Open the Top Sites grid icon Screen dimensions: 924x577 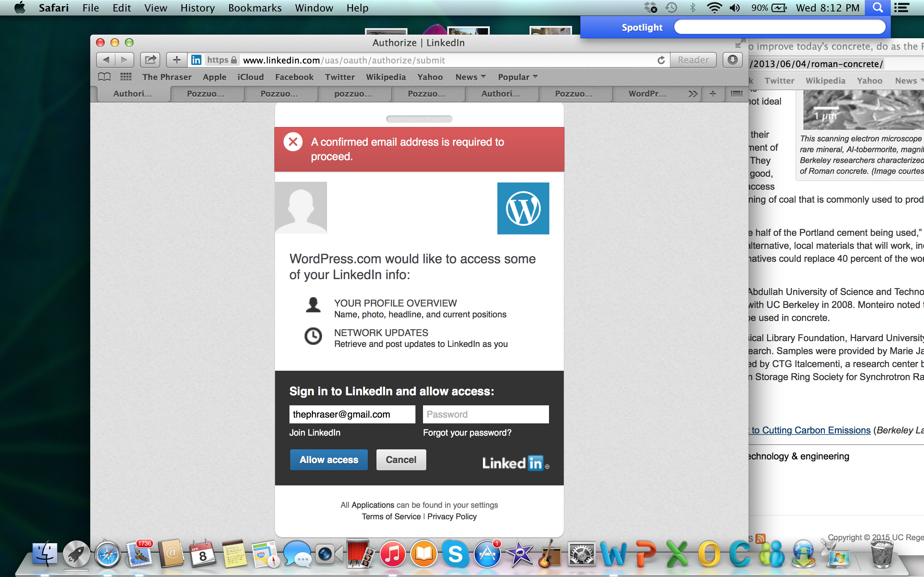126,77
